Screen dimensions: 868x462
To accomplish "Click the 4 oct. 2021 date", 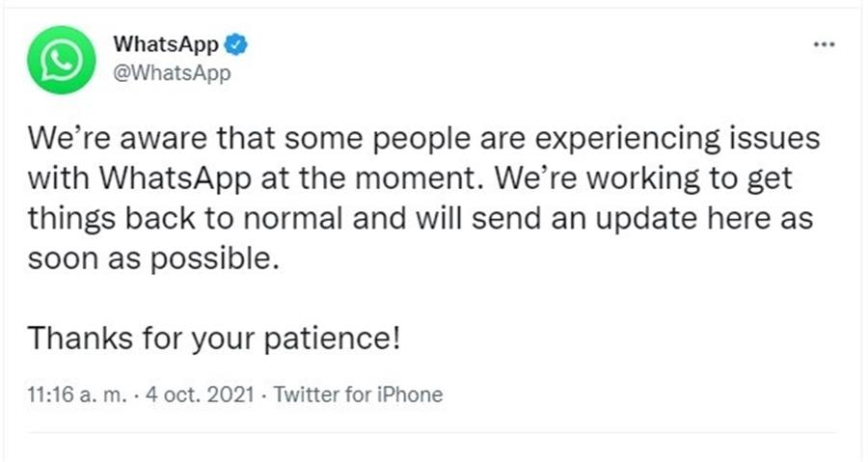I will 200,394.
